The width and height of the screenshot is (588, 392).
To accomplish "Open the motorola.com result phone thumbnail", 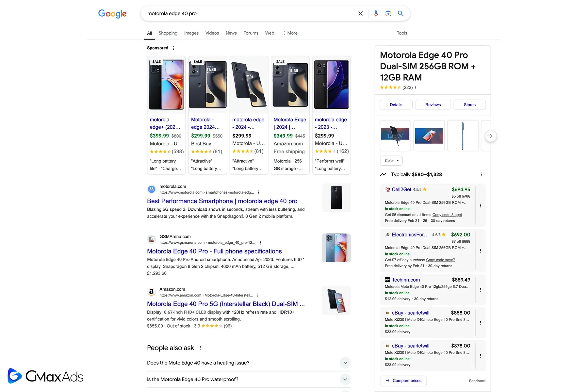I will 336,198.
